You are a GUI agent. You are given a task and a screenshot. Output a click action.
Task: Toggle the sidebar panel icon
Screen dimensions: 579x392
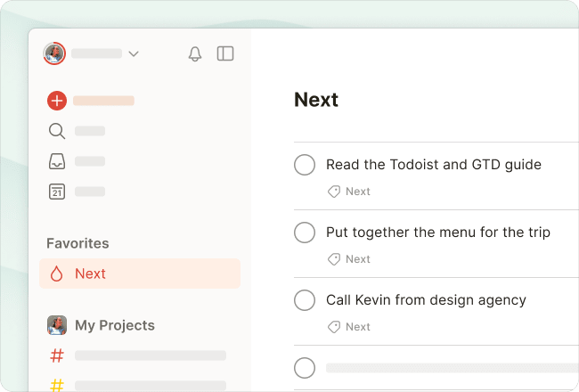225,53
